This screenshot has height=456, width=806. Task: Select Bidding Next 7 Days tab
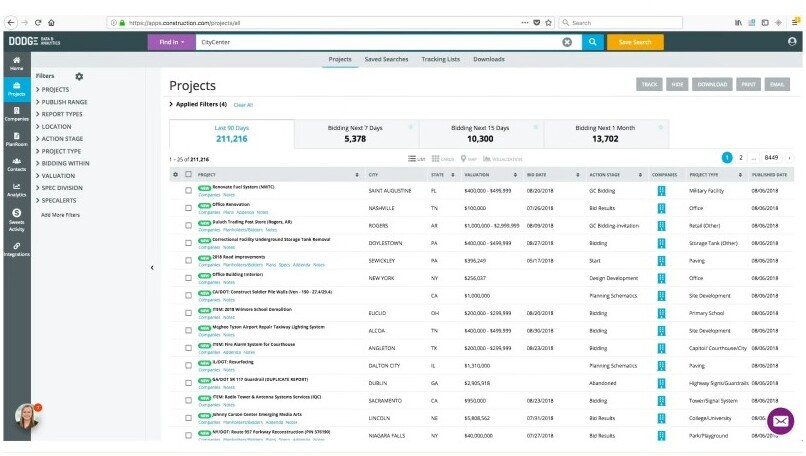point(356,134)
